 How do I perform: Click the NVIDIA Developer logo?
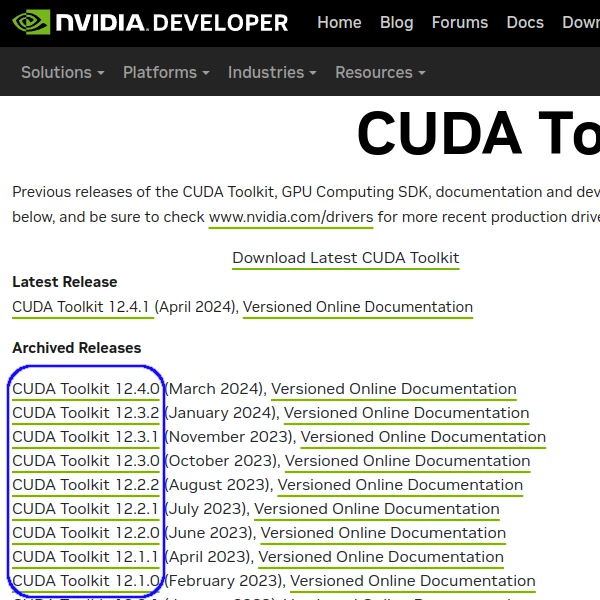coord(150,22)
